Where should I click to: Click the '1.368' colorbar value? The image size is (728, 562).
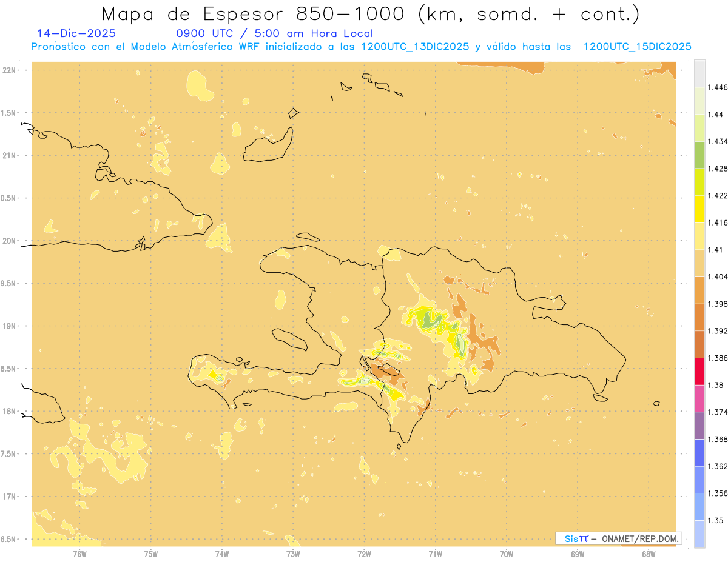tap(717, 439)
